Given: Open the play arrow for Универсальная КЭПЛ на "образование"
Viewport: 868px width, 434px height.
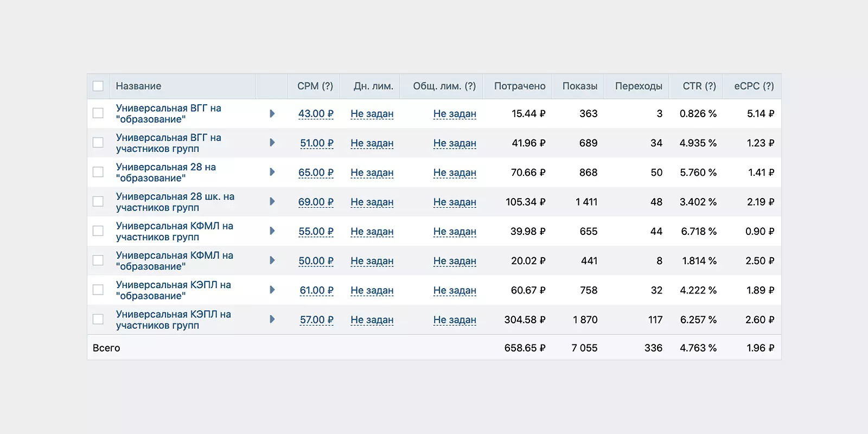Looking at the screenshot, I should [x=272, y=290].
